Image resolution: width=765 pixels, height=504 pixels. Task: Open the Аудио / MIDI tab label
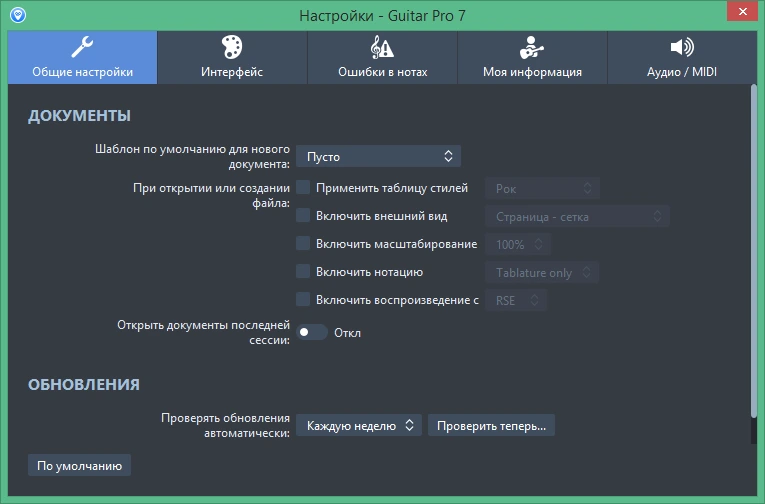(x=682, y=72)
